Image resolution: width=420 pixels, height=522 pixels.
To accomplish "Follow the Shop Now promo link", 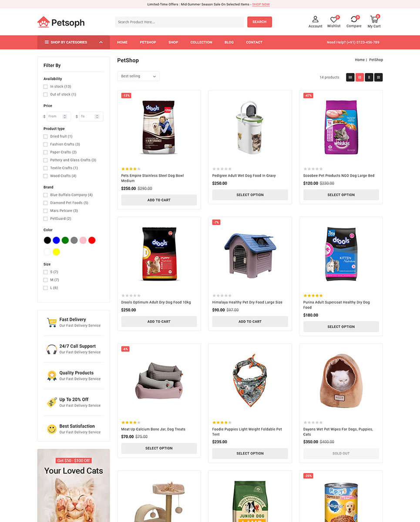I will pyautogui.click(x=261, y=4).
